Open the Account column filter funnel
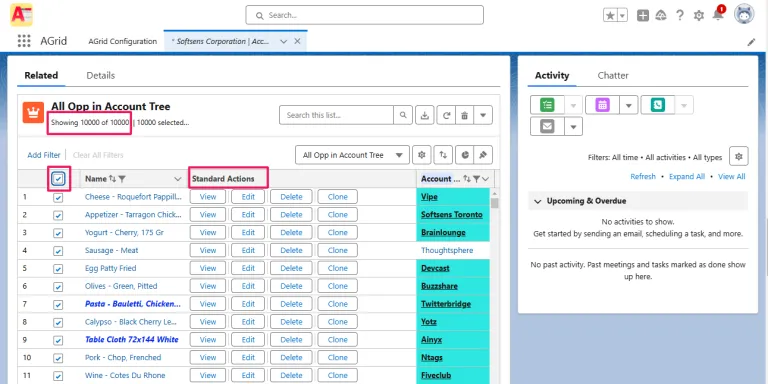The width and height of the screenshot is (768, 384). click(476, 179)
